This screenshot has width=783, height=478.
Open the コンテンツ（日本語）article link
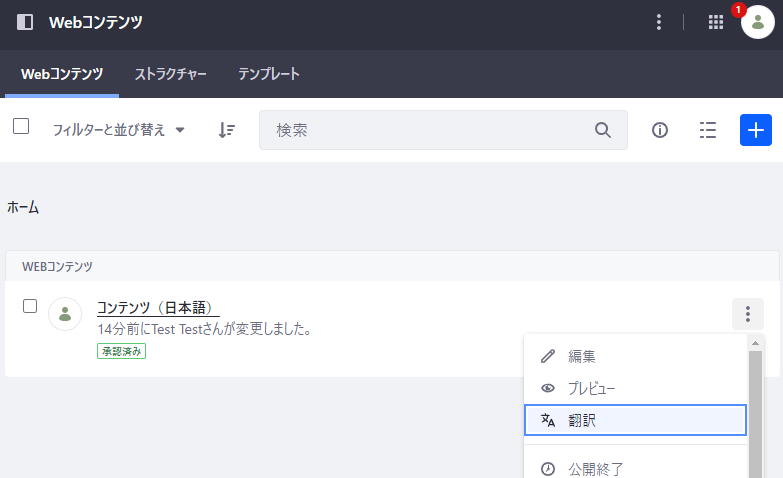(157, 307)
